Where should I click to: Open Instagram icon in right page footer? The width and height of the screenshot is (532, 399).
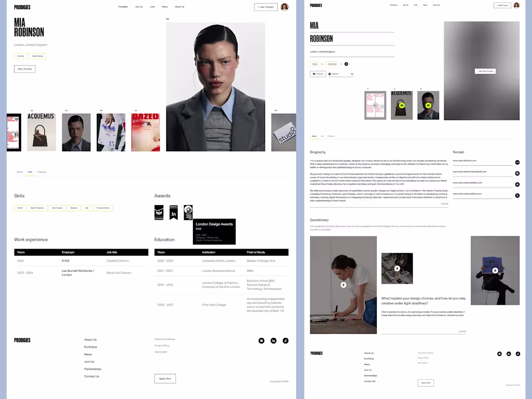[x=500, y=354]
